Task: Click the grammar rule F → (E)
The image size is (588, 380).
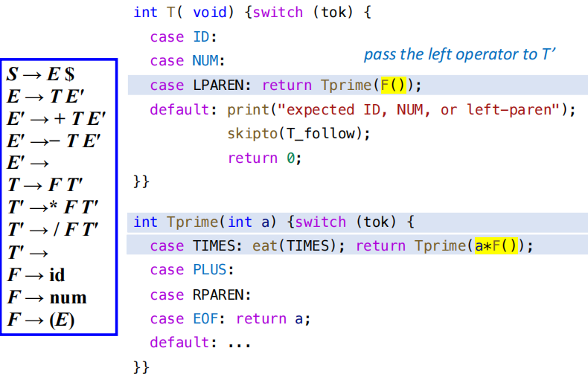Action: click(x=41, y=320)
